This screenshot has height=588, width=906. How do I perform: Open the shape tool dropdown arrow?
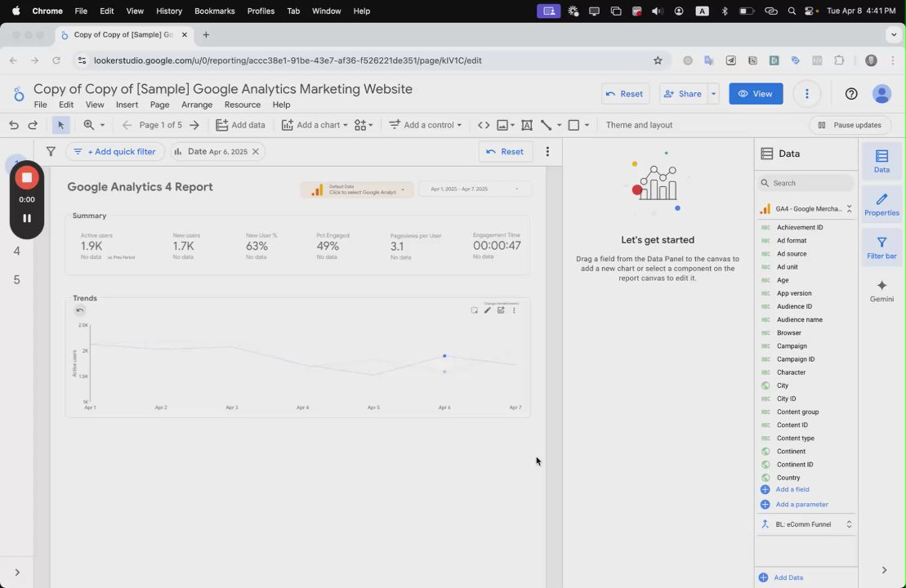(587, 125)
